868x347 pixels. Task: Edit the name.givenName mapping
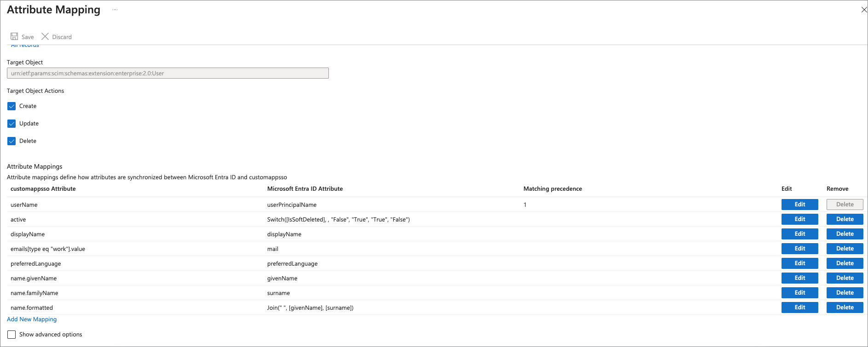pos(799,278)
